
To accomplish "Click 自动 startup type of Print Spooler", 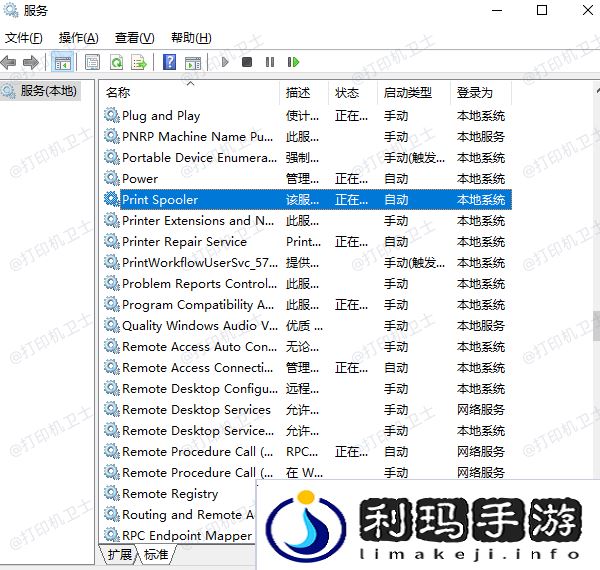I will coord(396,200).
